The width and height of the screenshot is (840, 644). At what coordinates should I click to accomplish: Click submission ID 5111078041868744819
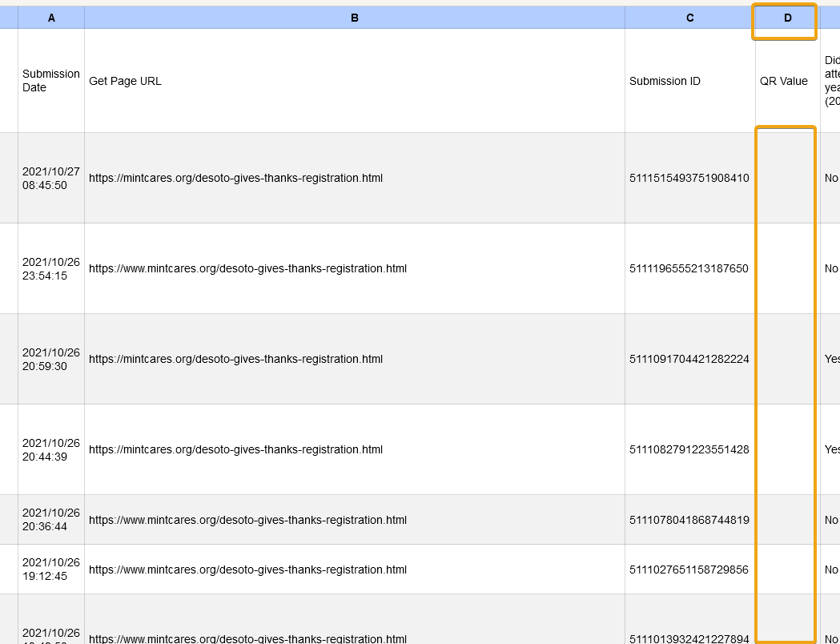(689, 520)
